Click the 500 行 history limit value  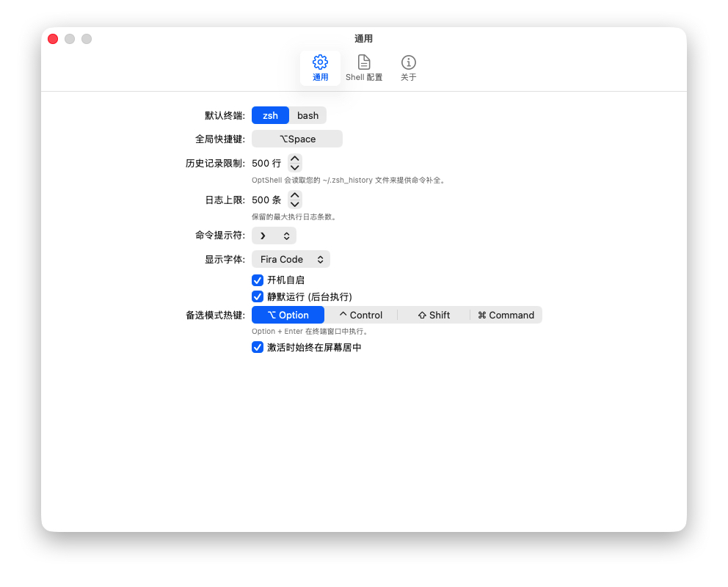[266, 164]
